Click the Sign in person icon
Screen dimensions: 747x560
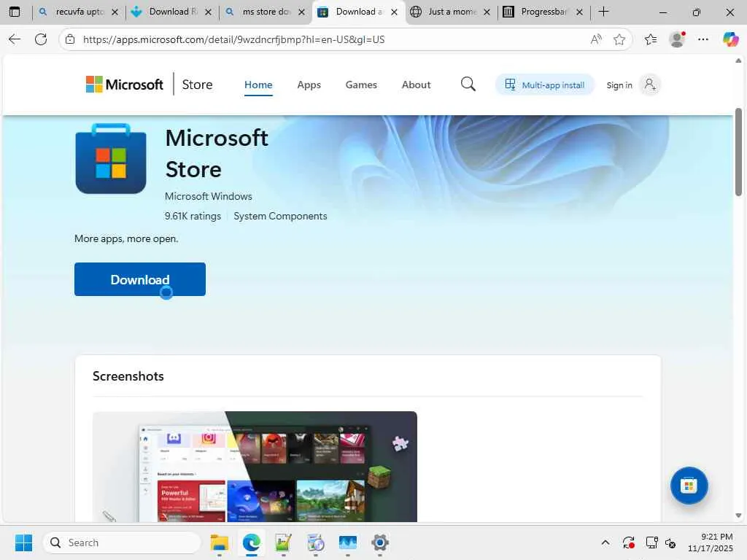(x=650, y=85)
